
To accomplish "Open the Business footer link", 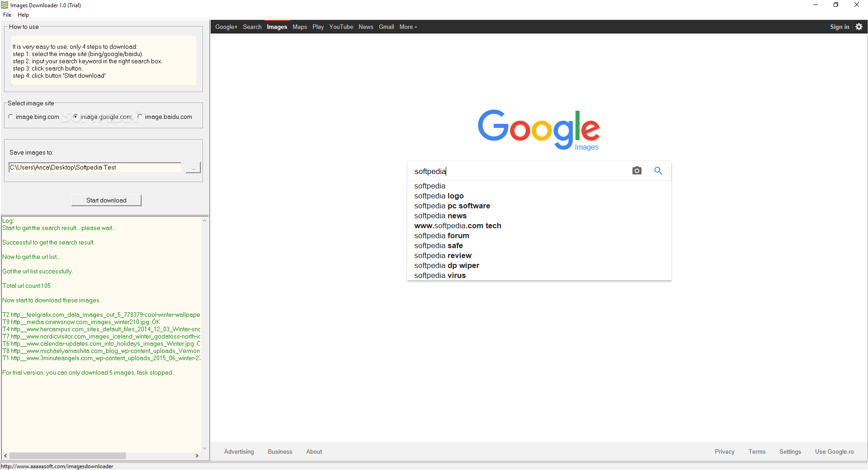I will 280,451.
